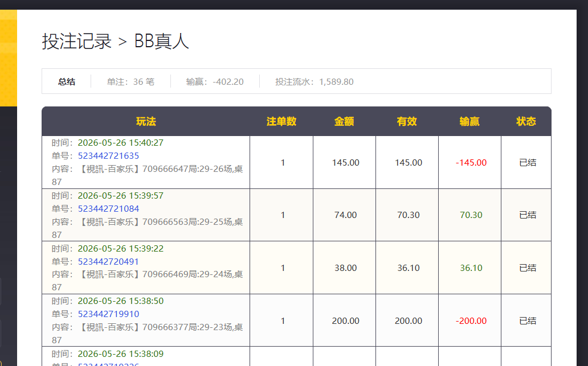Click content text for round 709666647
Screen dimensions: 588x366
pos(148,175)
